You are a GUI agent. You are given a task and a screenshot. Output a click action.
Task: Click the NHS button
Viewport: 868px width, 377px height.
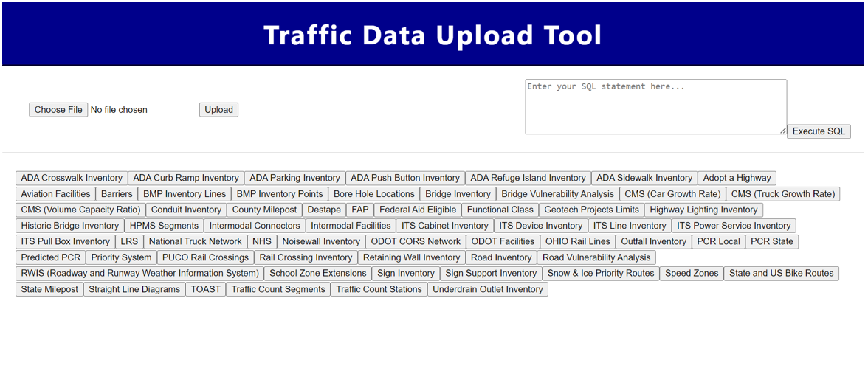click(x=262, y=242)
